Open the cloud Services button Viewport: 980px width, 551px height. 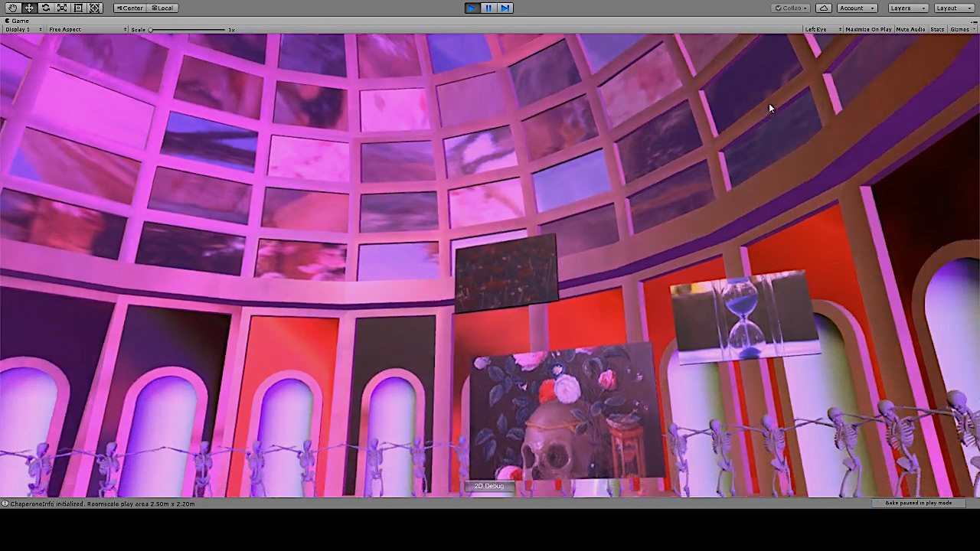point(824,8)
